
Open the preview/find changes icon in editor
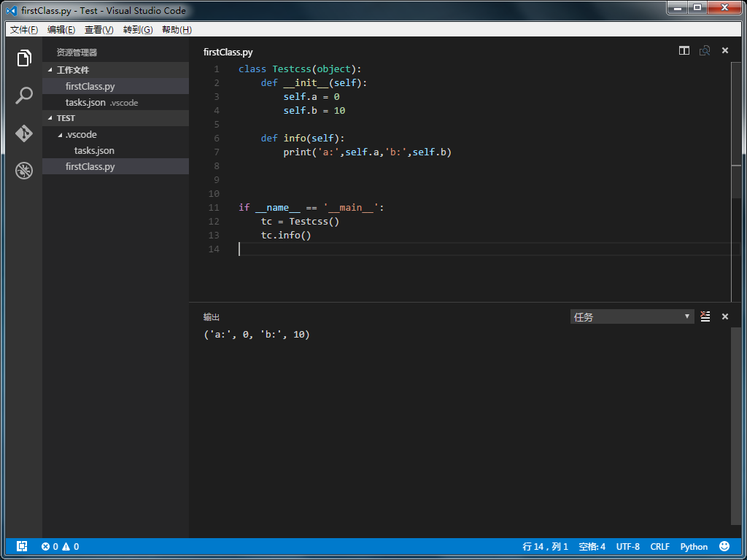(x=705, y=50)
